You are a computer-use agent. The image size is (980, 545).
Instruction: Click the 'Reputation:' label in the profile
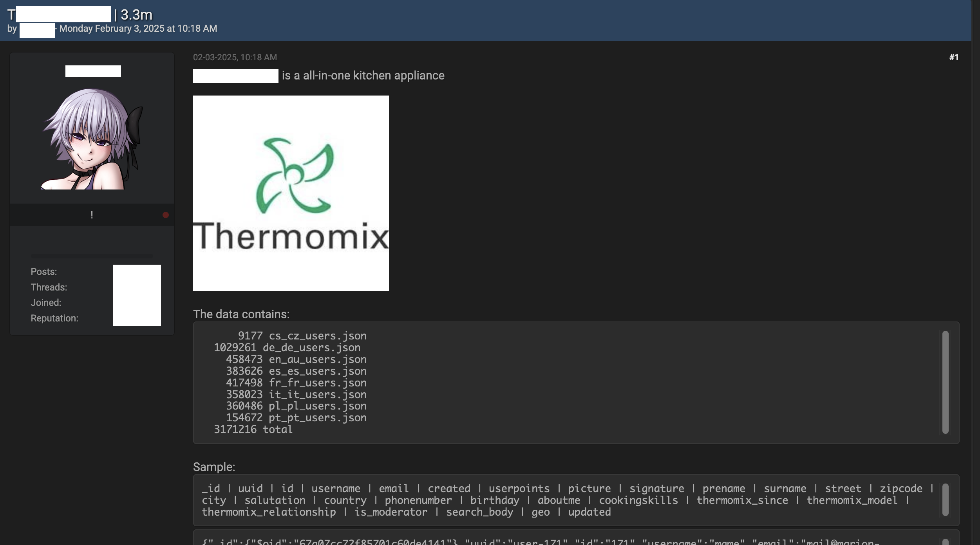point(54,318)
